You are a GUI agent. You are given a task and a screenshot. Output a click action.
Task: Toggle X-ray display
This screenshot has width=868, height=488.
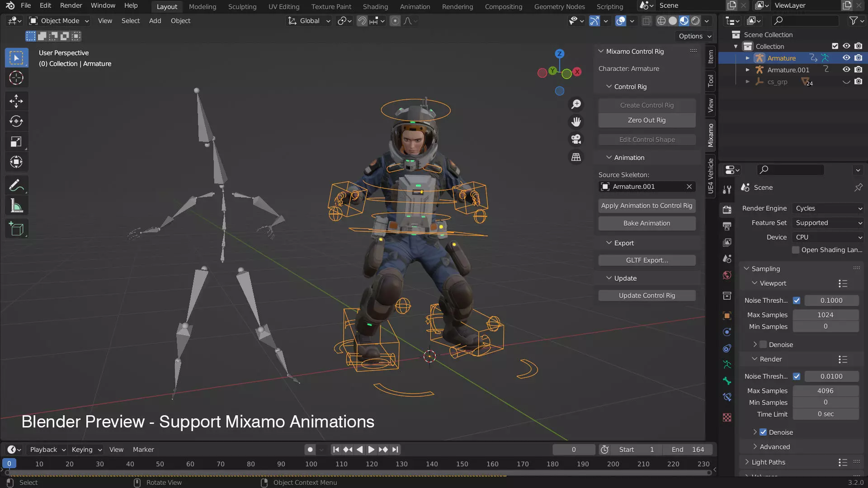click(646, 21)
